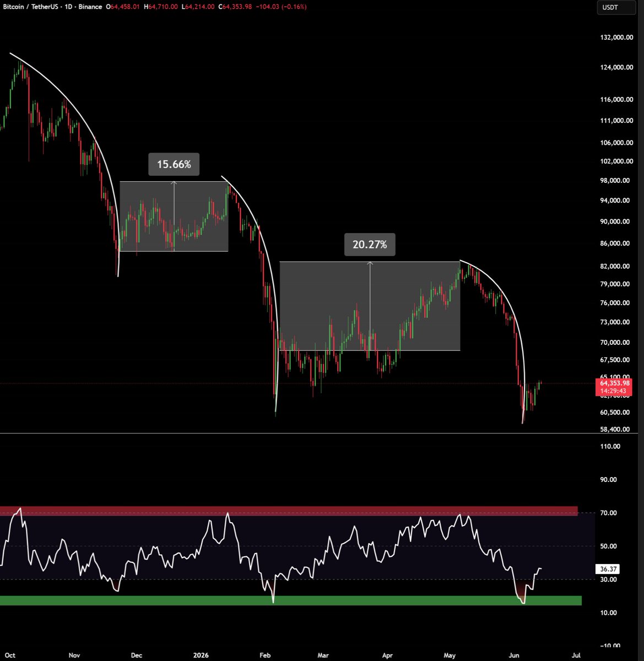Click the May label on time axis
This screenshot has height=661, width=644.
coord(450,655)
